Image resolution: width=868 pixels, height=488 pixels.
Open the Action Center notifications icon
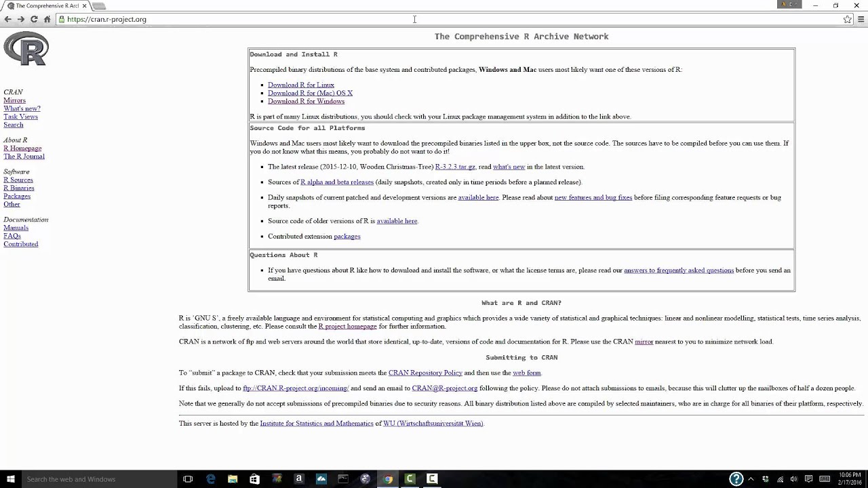(x=808, y=479)
